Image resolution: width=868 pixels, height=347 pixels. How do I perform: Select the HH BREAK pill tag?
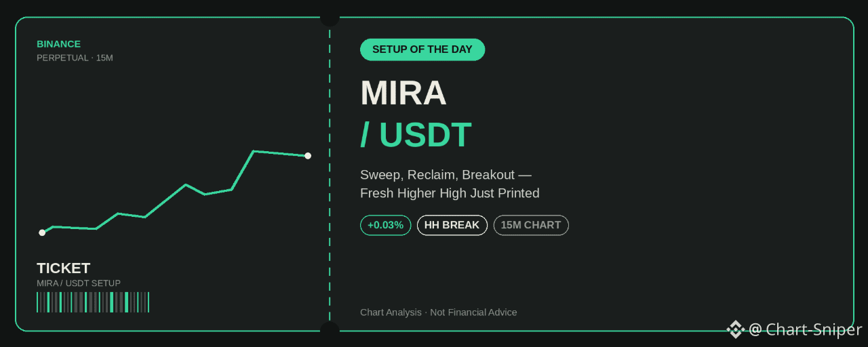pyautogui.click(x=452, y=225)
